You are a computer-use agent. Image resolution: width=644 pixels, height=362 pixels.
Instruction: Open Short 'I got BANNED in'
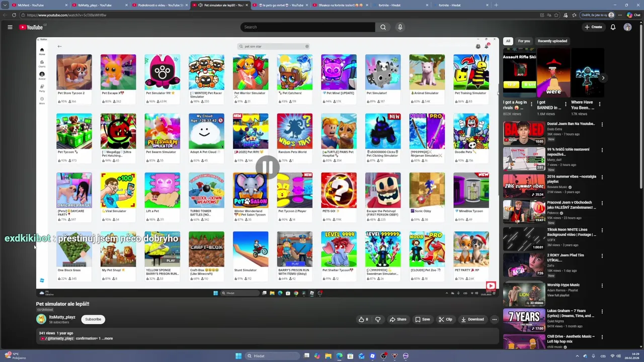[553, 73]
